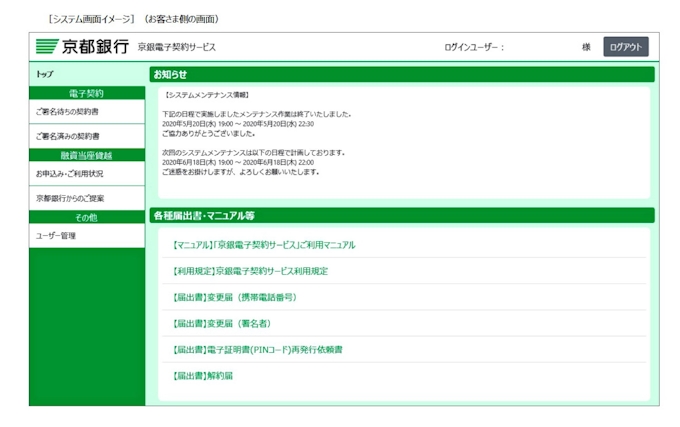Select the 電子契約 section header
The width and height of the screenshot is (680, 427).
pos(87,93)
